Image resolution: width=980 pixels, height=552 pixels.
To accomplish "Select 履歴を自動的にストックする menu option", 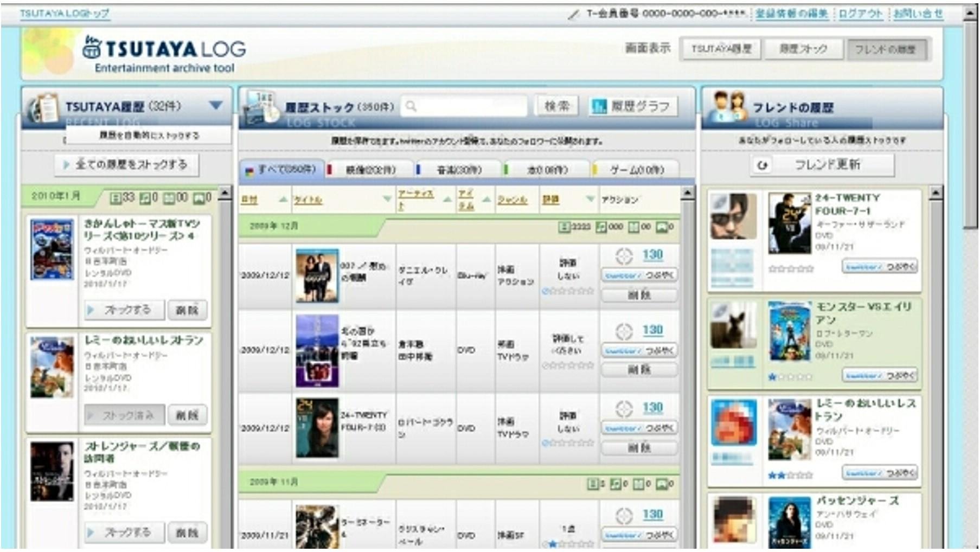I will [x=149, y=136].
